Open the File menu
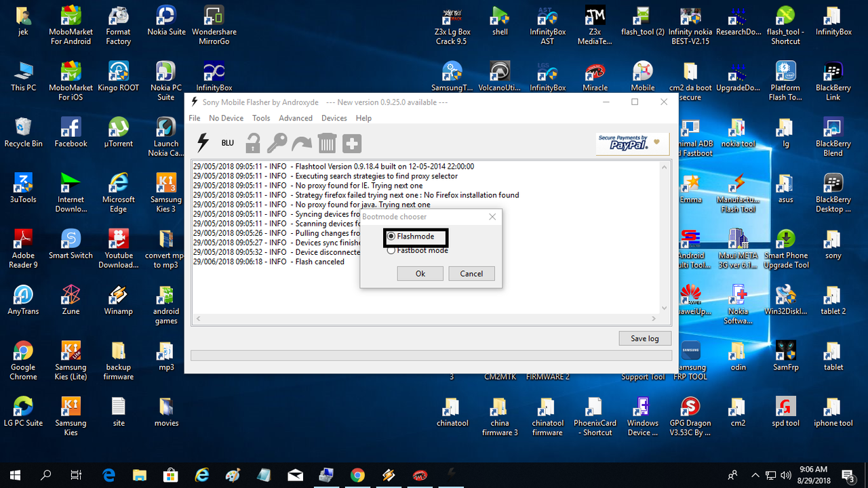This screenshot has height=488, width=868. [x=195, y=118]
